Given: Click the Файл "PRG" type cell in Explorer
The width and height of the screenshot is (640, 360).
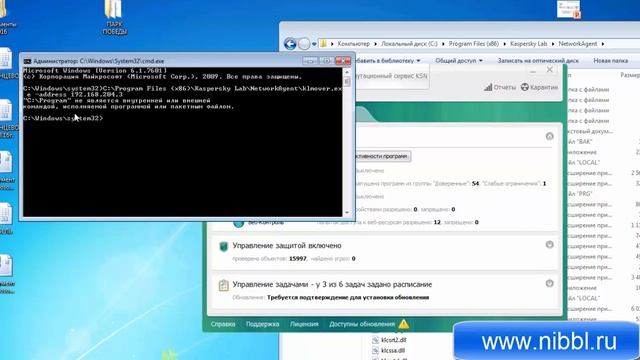Looking at the screenshot, I should [x=580, y=194].
